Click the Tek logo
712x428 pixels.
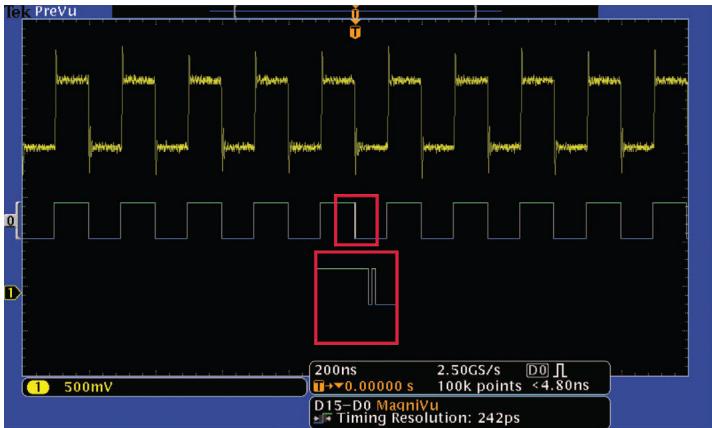[18, 12]
